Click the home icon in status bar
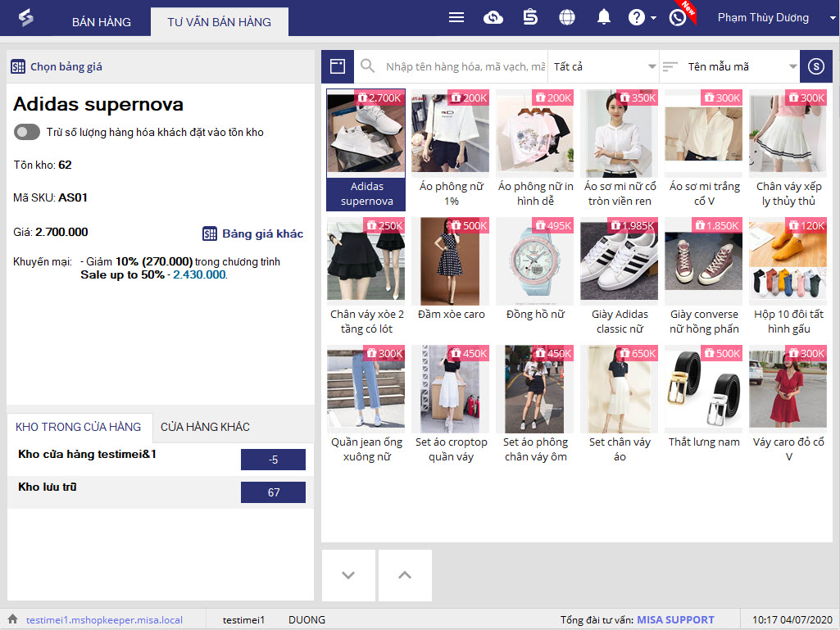Image resolution: width=840 pixels, height=630 pixels. pos(13,619)
